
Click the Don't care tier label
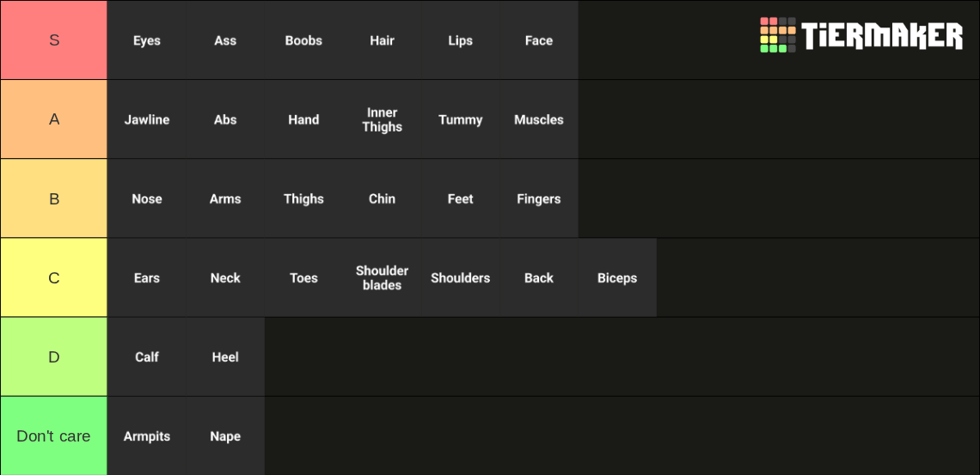[x=54, y=435]
